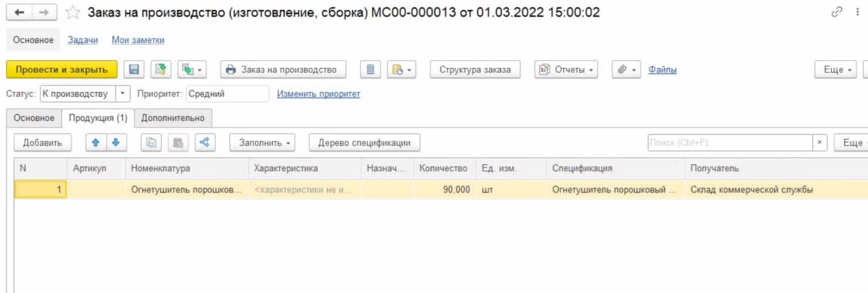Expand the Заполнить dropdown
The image size is (868, 293).
tap(262, 143)
